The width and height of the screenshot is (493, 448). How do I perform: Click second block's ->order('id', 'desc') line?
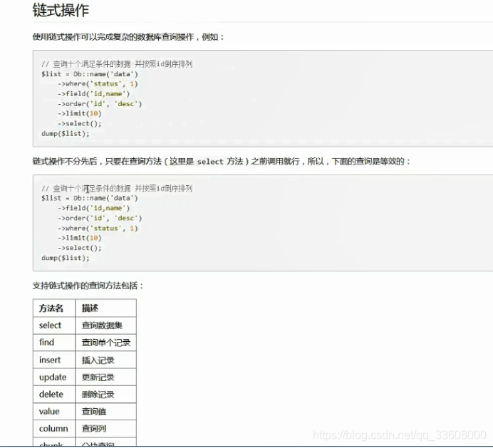tap(100, 218)
